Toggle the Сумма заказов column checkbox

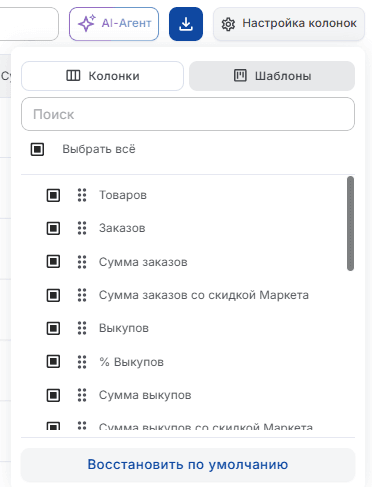53,262
